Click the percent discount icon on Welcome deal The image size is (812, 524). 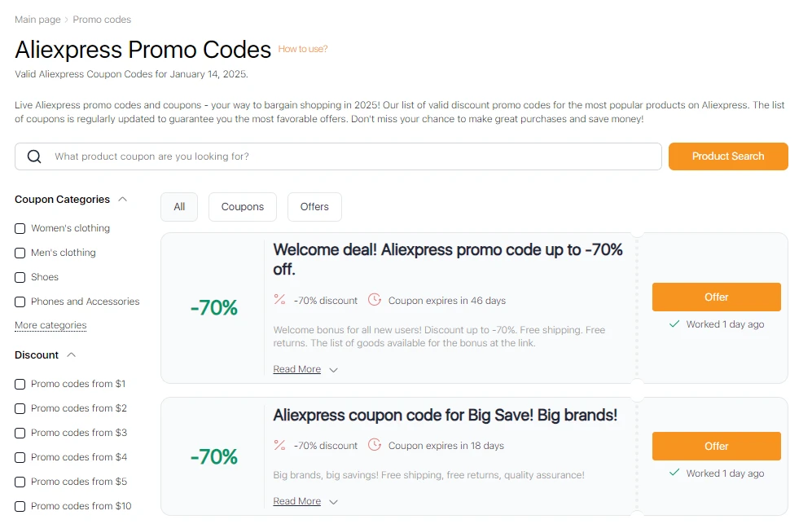(279, 299)
